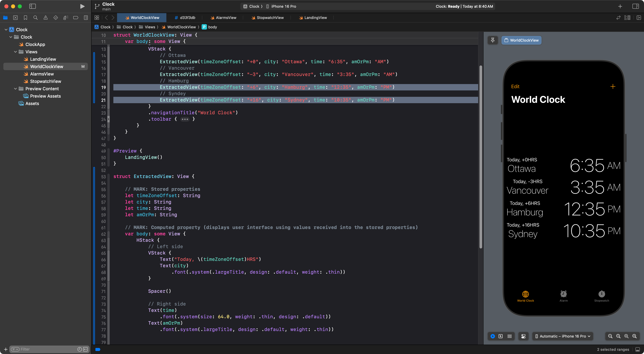Open Automatic – iPhone 16 Pro dropdown

562,336
